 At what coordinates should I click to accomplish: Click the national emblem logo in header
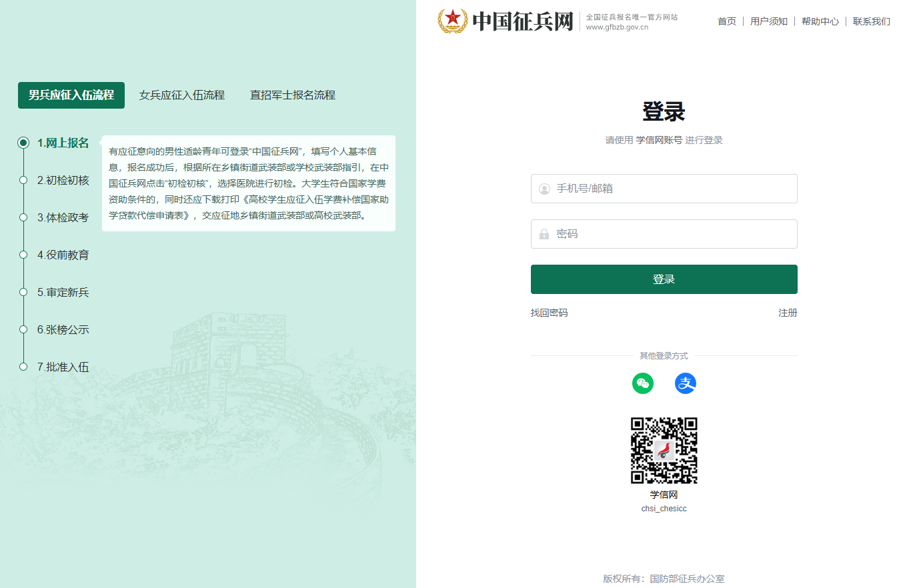(453, 21)
